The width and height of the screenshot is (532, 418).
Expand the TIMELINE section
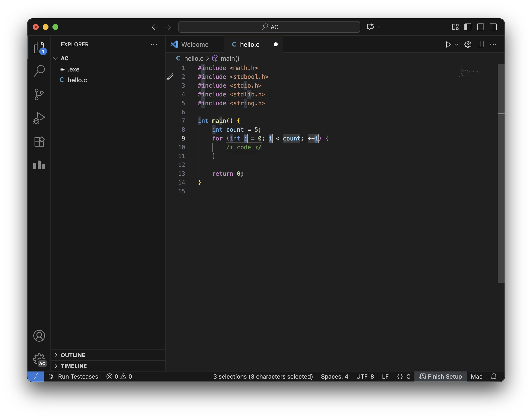[x=73, y=366]
